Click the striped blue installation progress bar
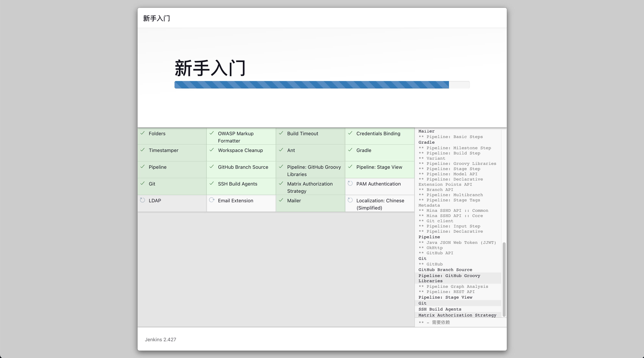 [x=312, y=85]
